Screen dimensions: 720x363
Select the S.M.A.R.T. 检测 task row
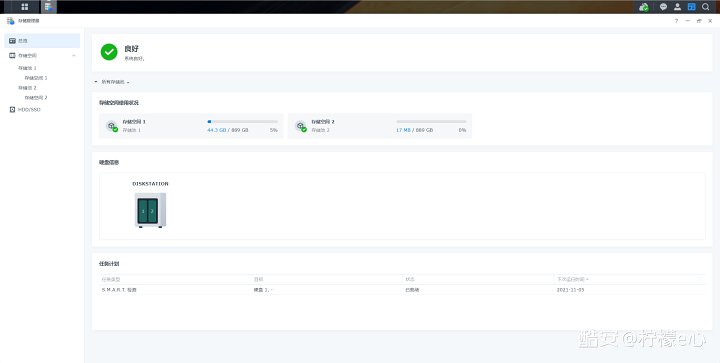pos(402,290)
